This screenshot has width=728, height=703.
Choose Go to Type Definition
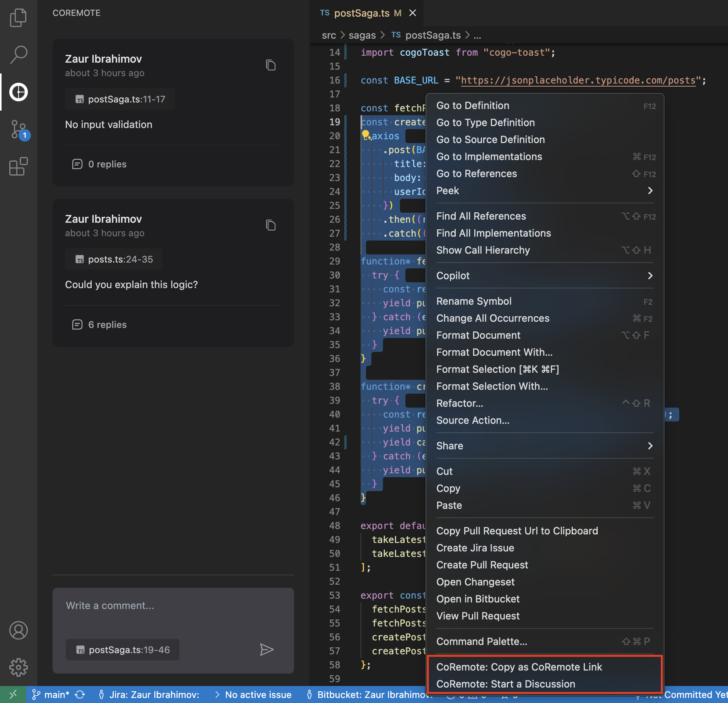click(545, 123)
